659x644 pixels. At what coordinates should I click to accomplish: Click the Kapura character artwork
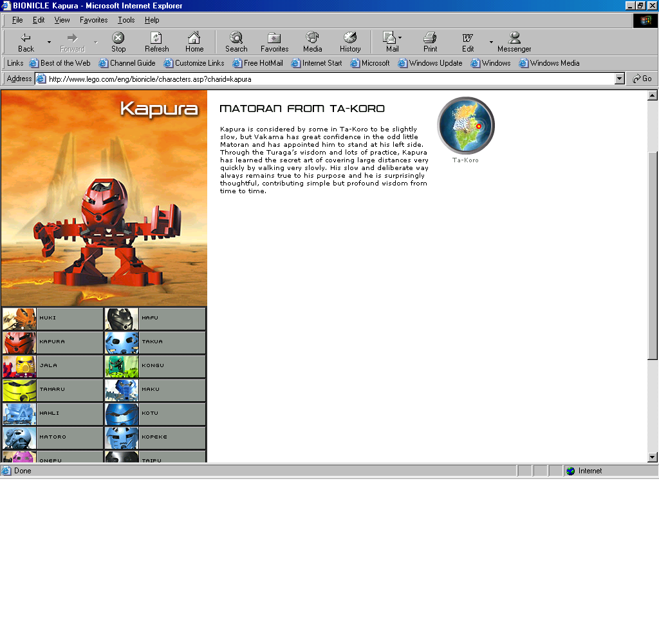pos(104,198)
